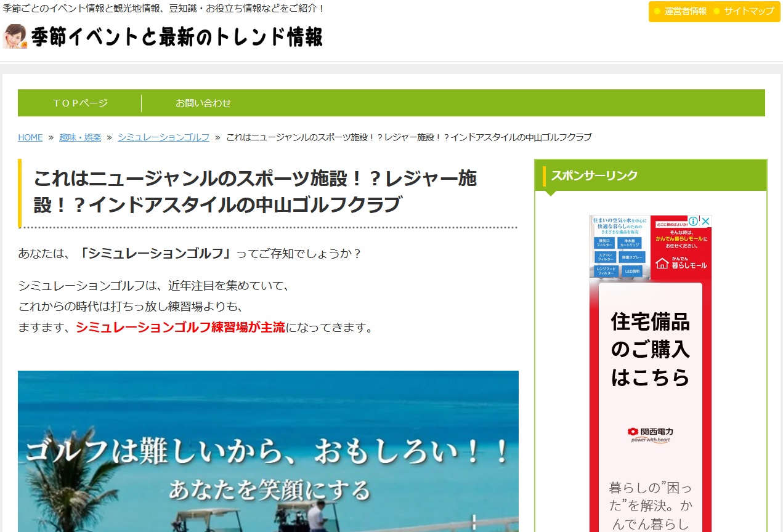Click the 関西電力 logo in the ad
This screenshot has height=532, width=783.
650,433
